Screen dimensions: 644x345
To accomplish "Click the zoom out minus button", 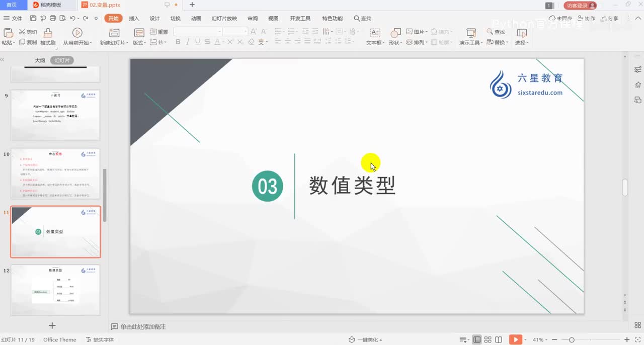I will tap(554, 339).
